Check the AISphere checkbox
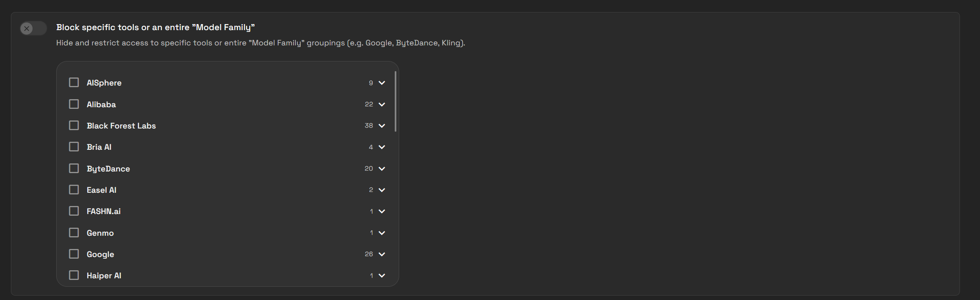 74,82
